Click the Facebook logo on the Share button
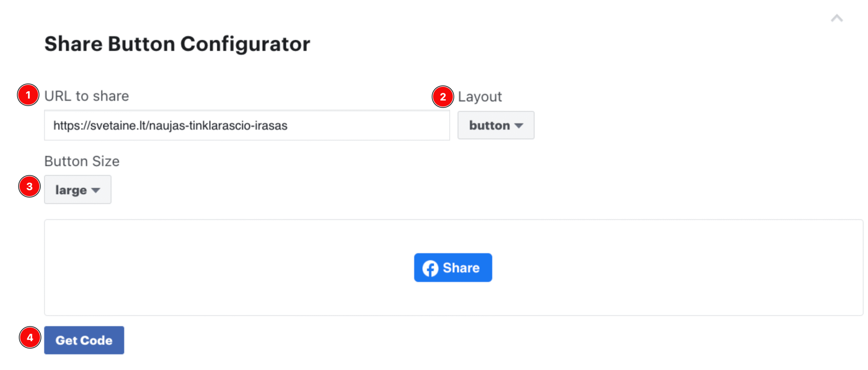Image resolution: width=868 pixels, height=370 pixels. [431, 268]
